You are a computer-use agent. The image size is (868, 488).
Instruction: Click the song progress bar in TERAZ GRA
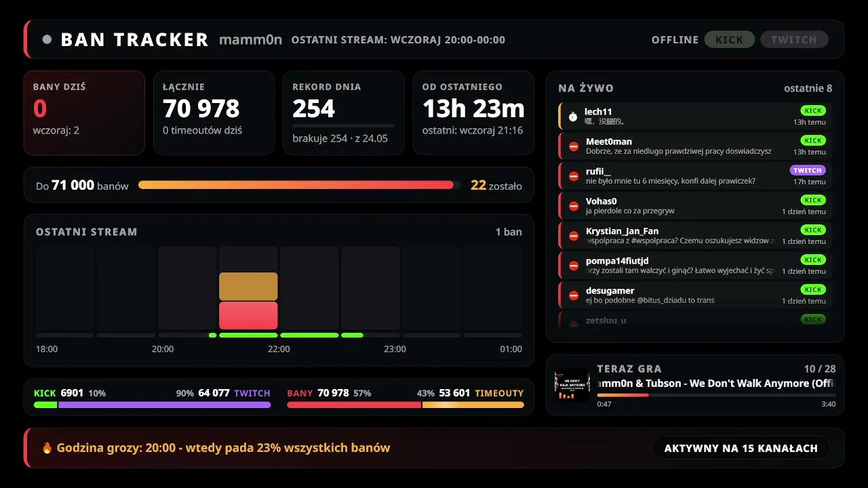(x=716, y=394)
